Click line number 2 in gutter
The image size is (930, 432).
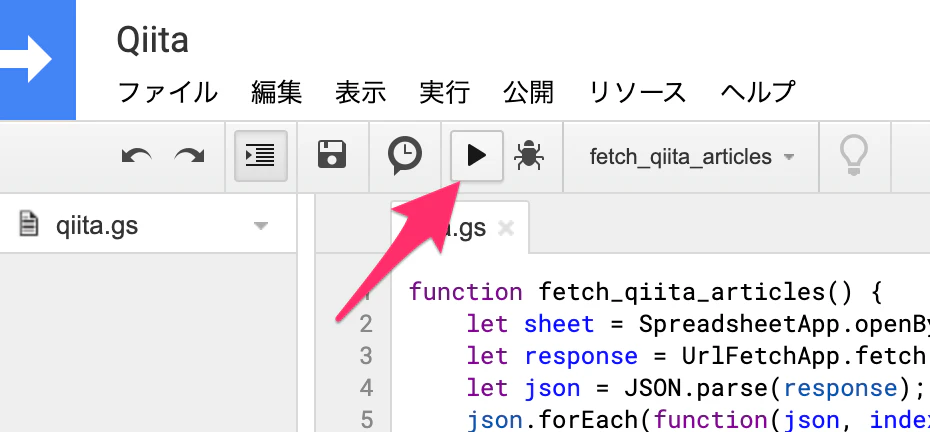click(x=366, y=323)
